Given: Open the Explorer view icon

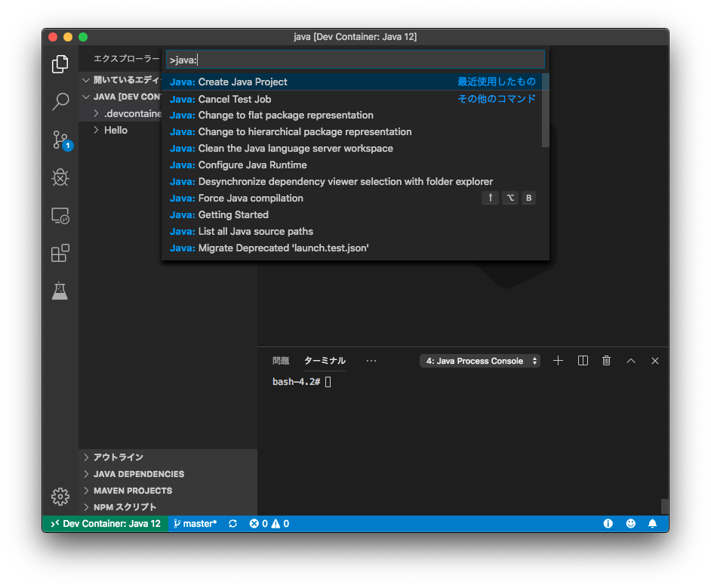Looking at the screenshot, I should pos(60,64).
